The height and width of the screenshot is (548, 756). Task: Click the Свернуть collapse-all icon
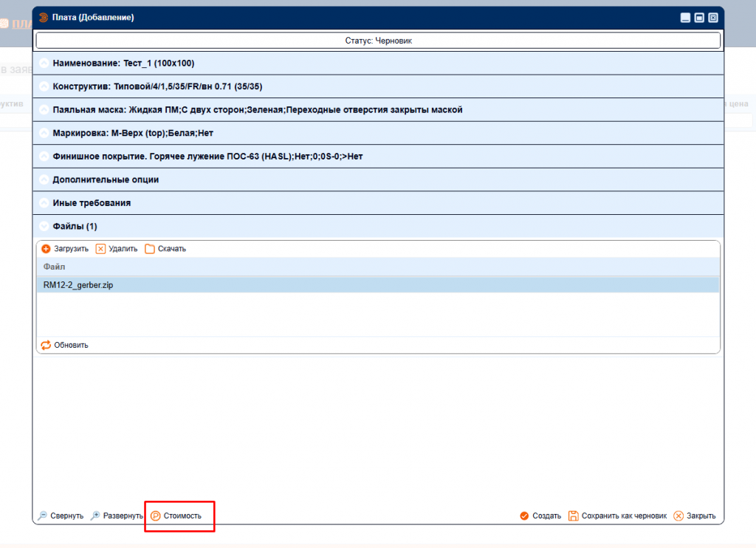[x=43, y=516]
